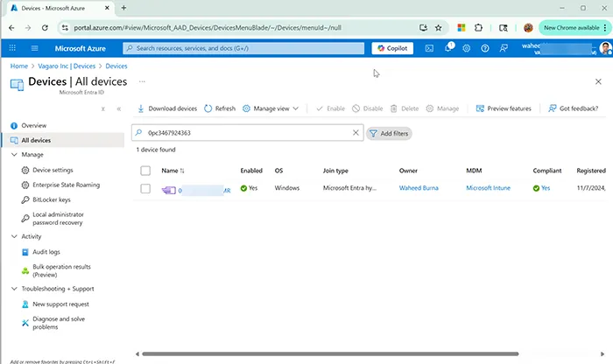Image resolution: width=613 pixels, height=364 pixels.
Task: Click the Add filters button
Action: coord(389,133)
